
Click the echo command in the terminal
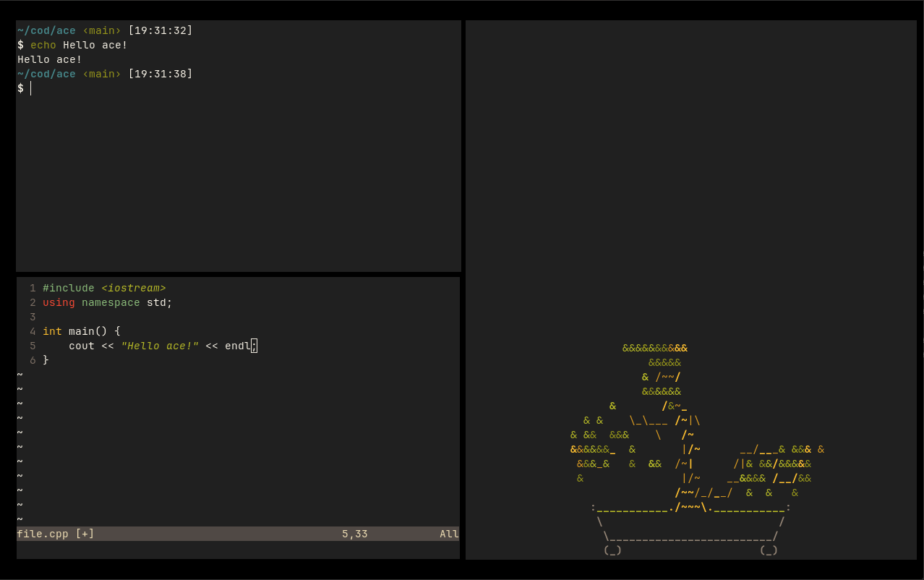point(43,45)
